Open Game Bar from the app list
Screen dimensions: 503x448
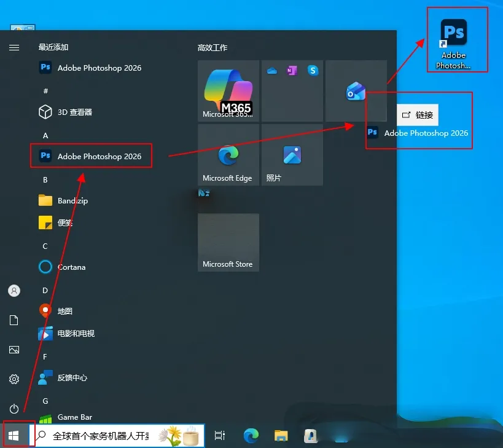tap(65, 417)
